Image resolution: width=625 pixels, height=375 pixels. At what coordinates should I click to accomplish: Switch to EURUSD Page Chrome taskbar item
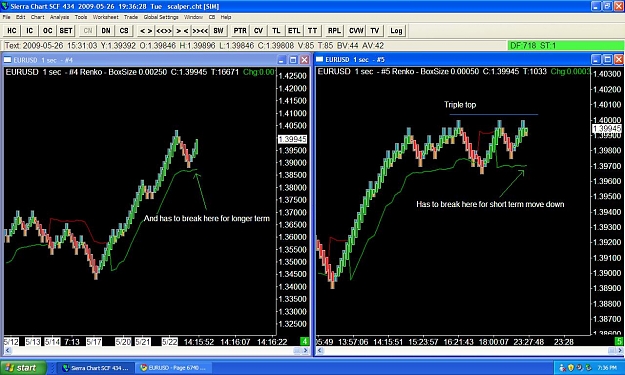[x=174, y=368]
